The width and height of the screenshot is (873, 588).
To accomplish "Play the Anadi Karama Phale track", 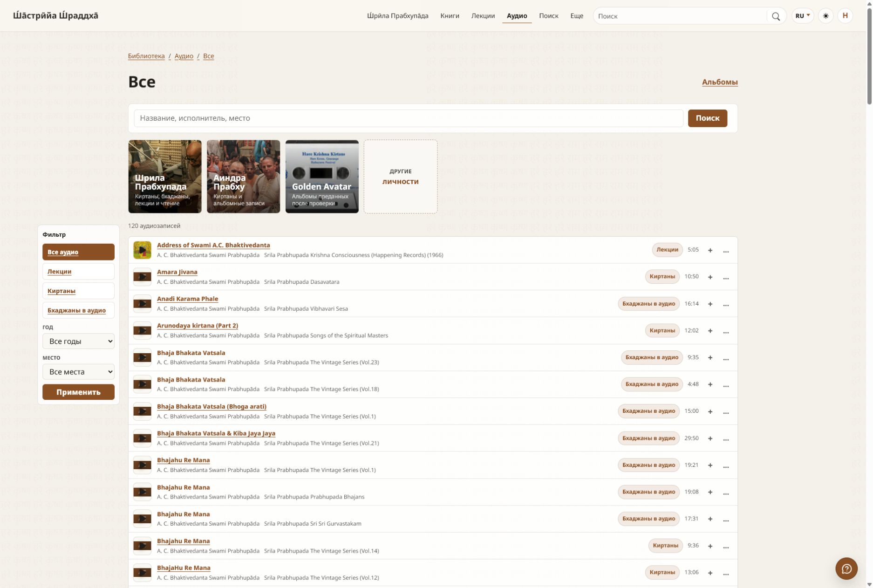I will click(142, 304).
